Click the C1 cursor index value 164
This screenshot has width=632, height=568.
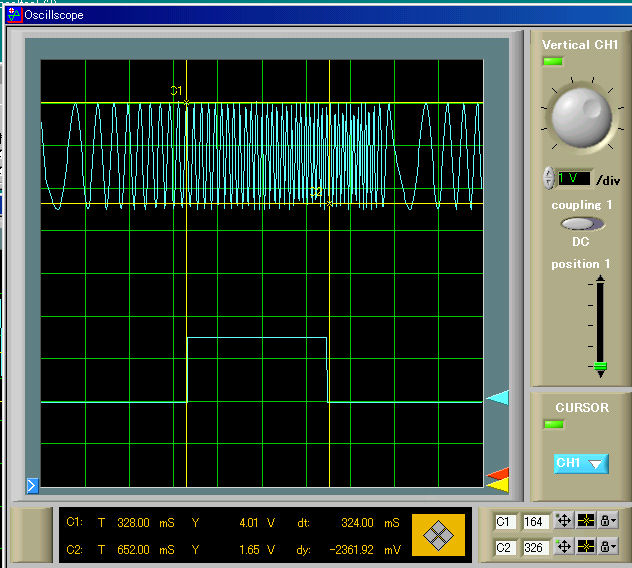click(535, 522)
